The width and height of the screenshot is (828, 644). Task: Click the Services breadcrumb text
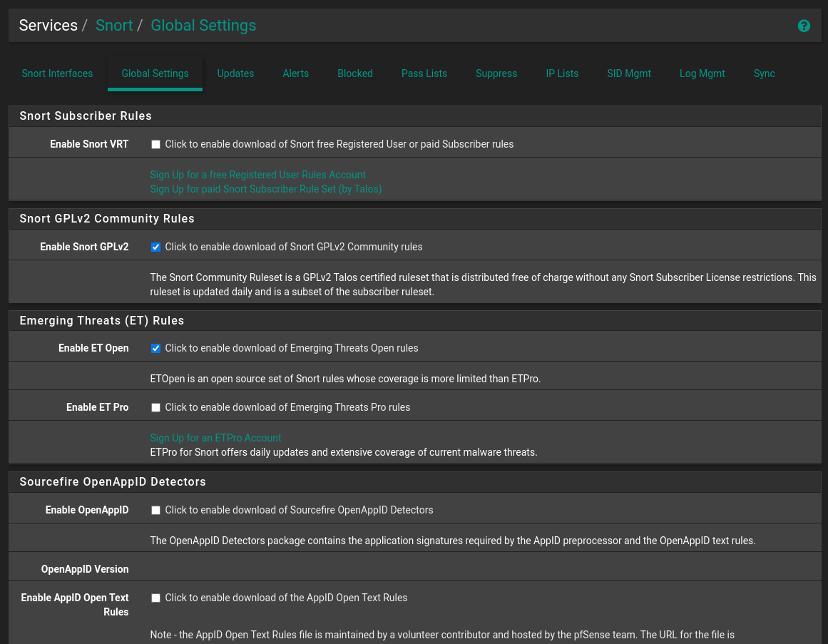tap(48, 26)
